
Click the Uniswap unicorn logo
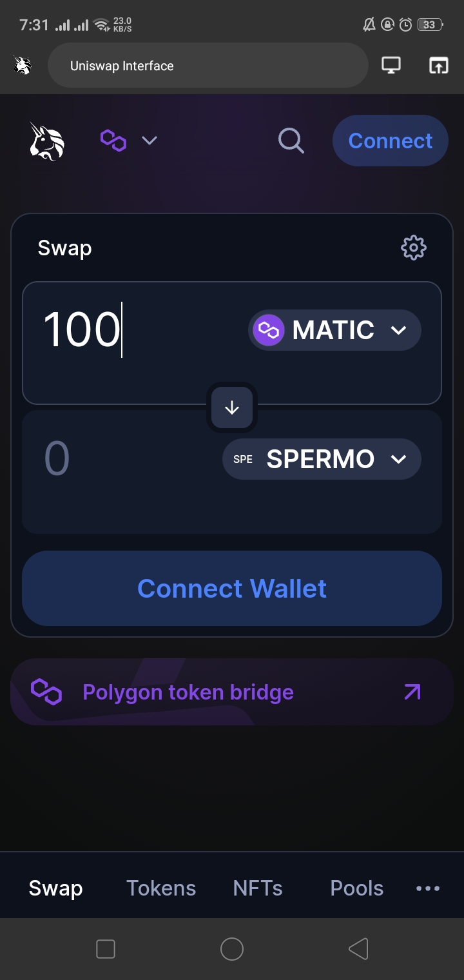pos(47,141)
